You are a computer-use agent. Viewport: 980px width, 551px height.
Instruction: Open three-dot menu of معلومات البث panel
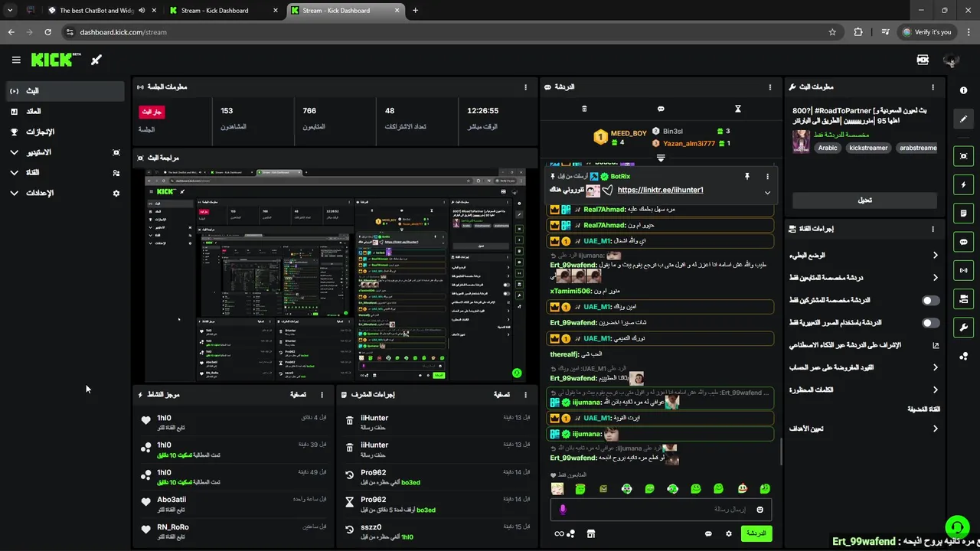point(933,87)
